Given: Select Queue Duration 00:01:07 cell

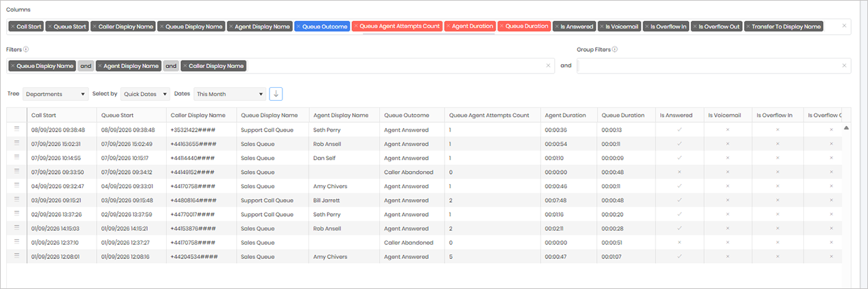Looking at the screenshot, I should (613, 257).
